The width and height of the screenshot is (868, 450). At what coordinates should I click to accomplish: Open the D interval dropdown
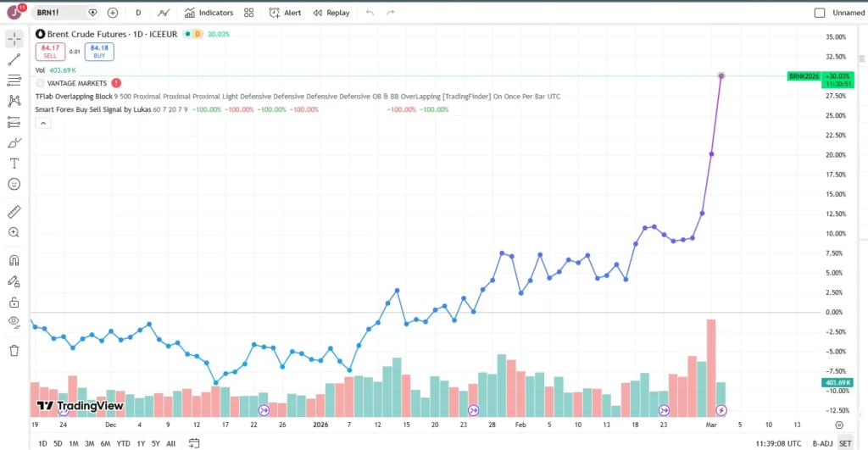click(138, 12)
